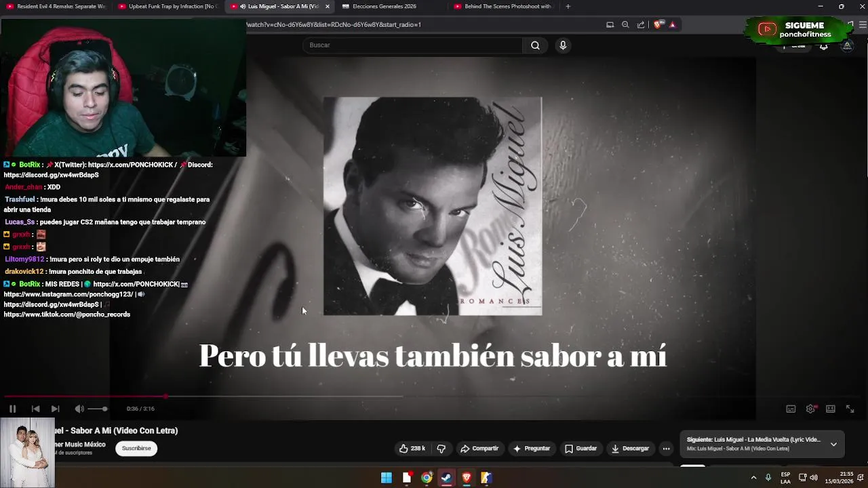Dislike the video
Screen dimensions: 868x488
tap(441, 449)
